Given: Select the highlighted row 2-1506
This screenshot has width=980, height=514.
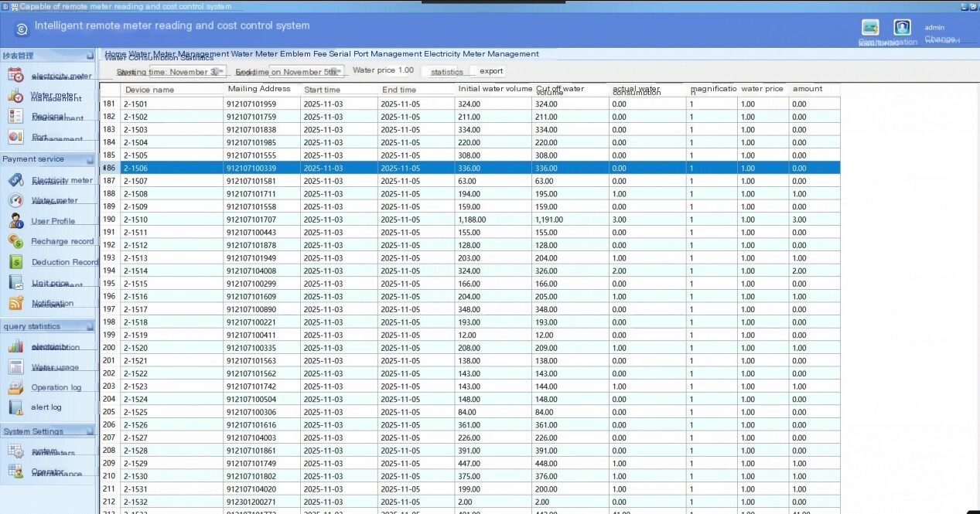Looking at the screenshot, I should 470,168.
